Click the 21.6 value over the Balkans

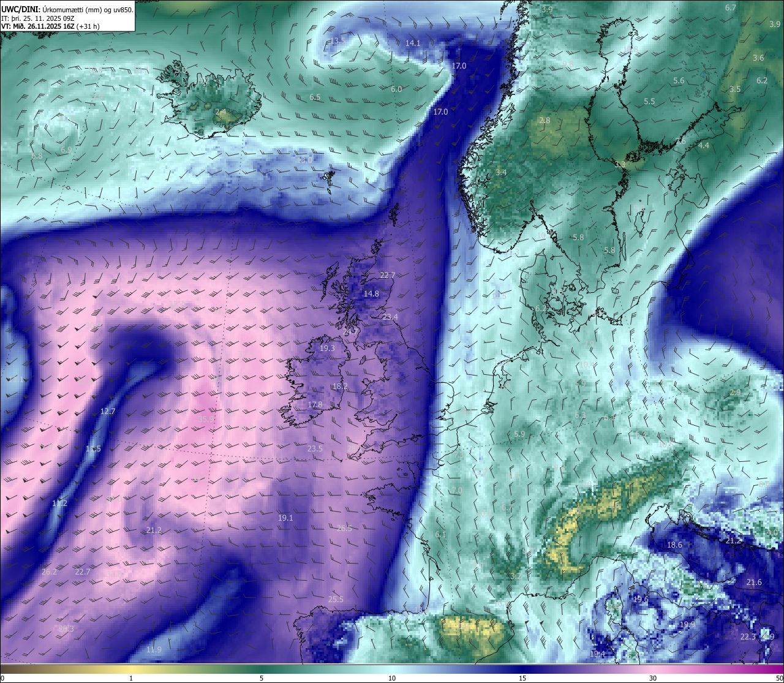point(754,582)
